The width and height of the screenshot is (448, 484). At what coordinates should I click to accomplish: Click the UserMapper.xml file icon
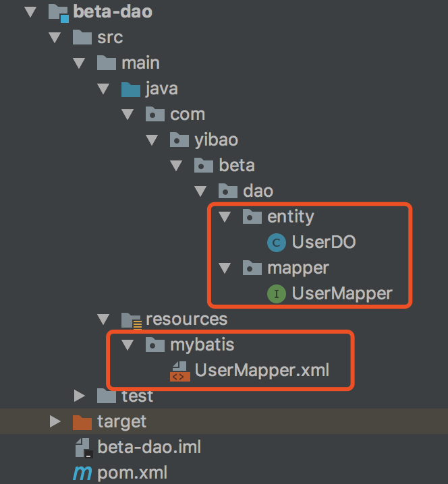coord(179,371)
